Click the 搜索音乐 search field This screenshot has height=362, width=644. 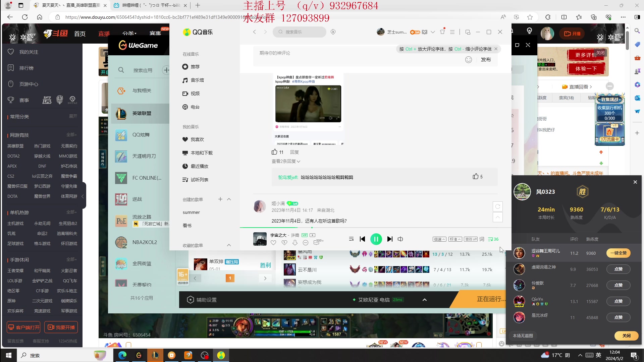pyautogui.click(x=300, y=32)
